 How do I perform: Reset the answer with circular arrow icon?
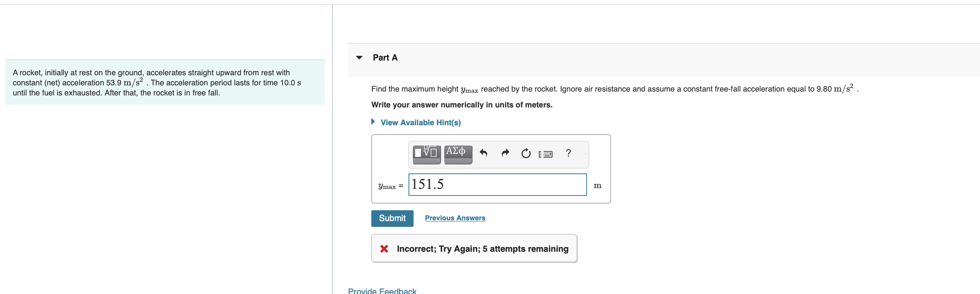(526, 154)
